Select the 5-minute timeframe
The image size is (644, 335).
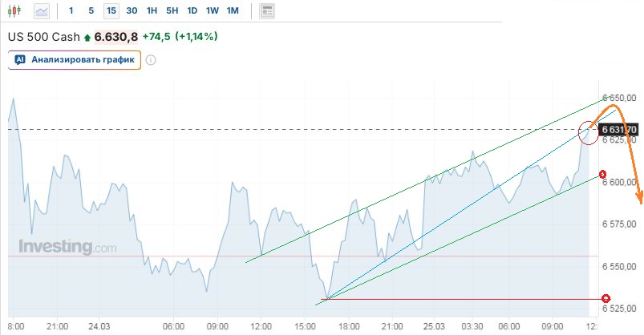91,11
